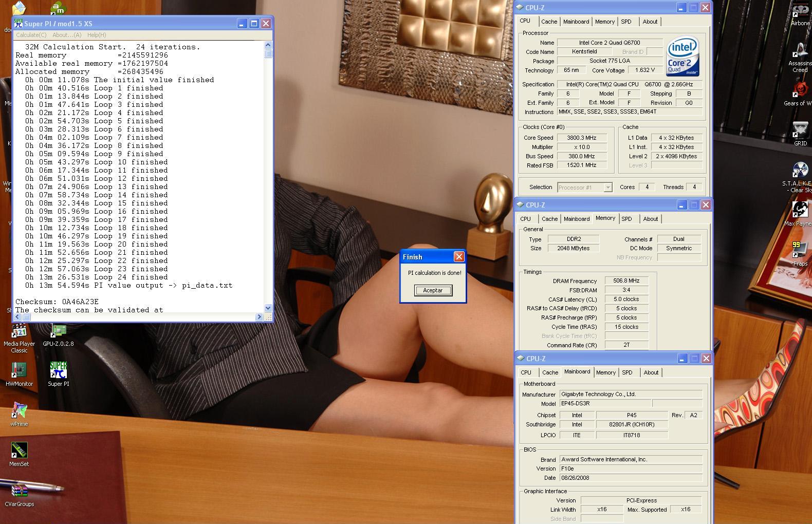Image resolution: width=812 pixels, height=524 pixels.
Task: Click Aceptar in Finish dialog
Action: [x=433, y=290]
